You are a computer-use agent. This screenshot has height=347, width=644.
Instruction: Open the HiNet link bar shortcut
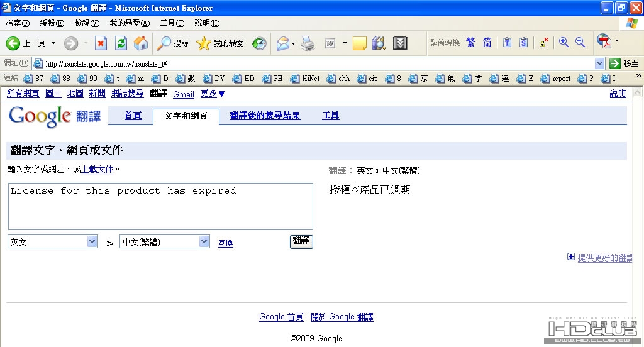pyautogui.click(x=305, y=79)
